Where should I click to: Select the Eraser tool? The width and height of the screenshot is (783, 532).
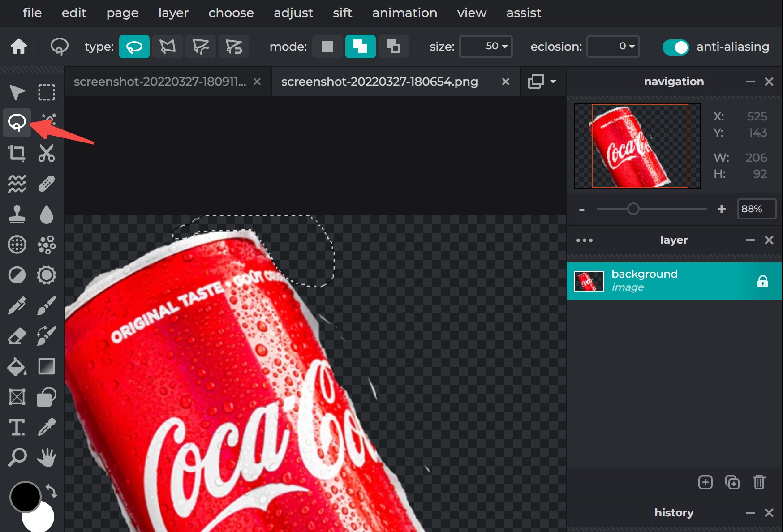coord(17,335)
